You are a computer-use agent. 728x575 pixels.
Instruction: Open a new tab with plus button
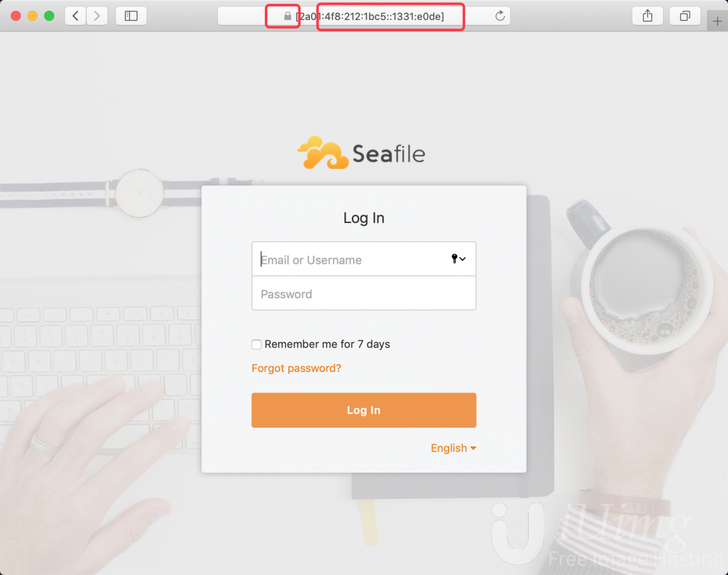(x=718, y=22)
